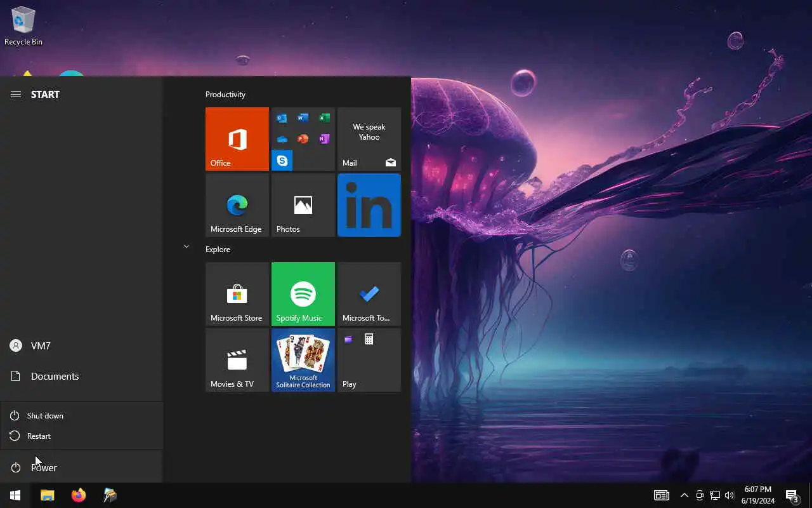Viewport: 812px width, 508px height.
Task: Click the Meet Now camera tray icon
Action: [x=700, y=495]
